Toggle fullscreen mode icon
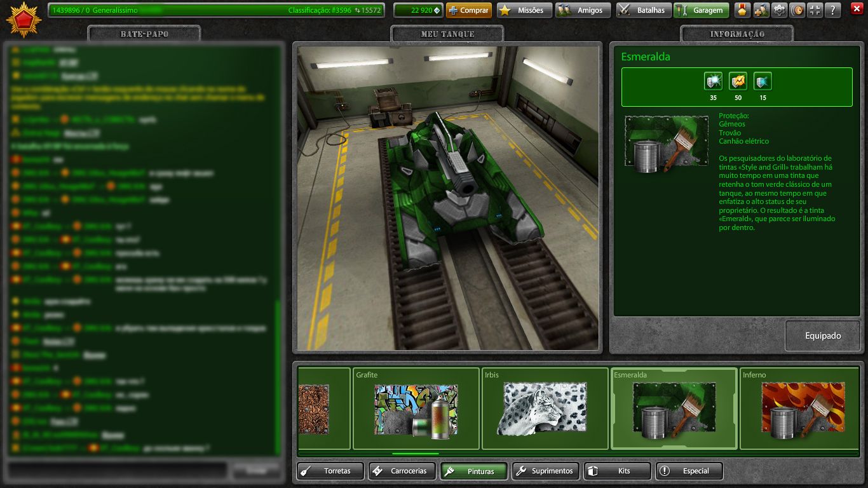This screenshot has width=868, height=488. [815, 10]
